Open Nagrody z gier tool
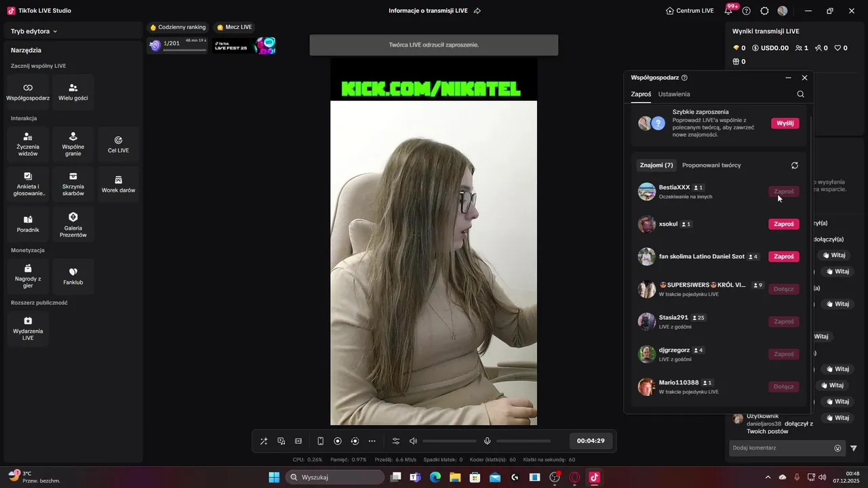This screenshot has width=868, height=488. pyautogui.click(x=28, y=277)
